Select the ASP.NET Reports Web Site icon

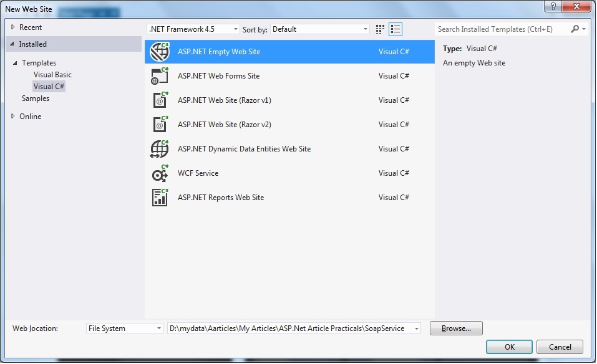160,198
